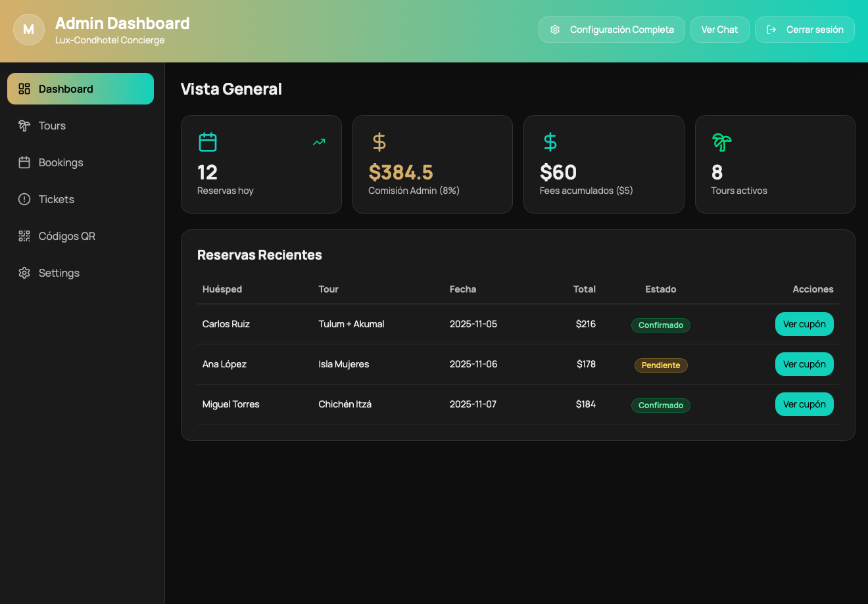Image resolution: width=868 pixels, height=604 pixels.
Task: Select the Códigos QR icon
Action: pos(24,235)
